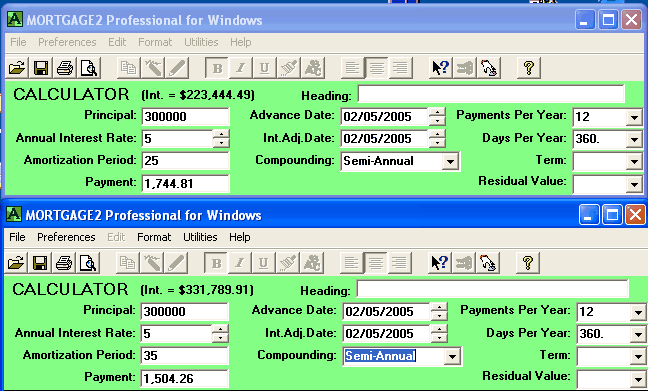Image resolution: width=648 pixels, height=391 pixels.
Task: Toggle right alignment in lower window toolbar
Action: tap(400, 263)
